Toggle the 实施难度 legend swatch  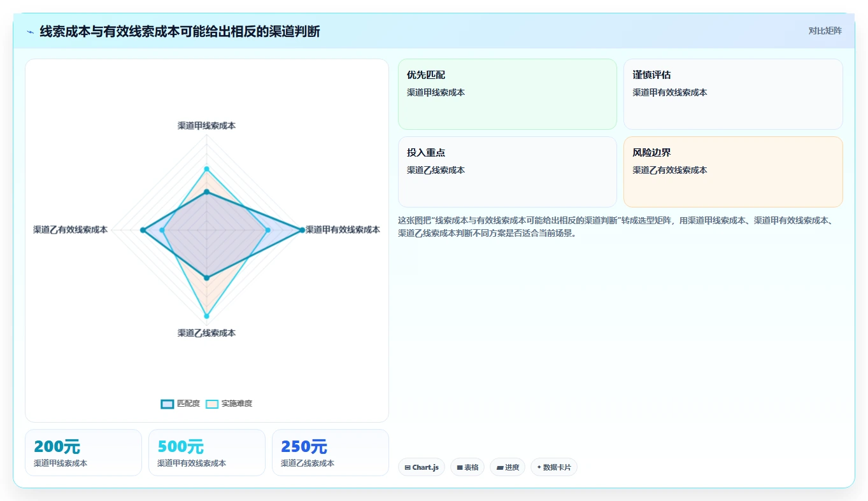click(x=212, y=404)
